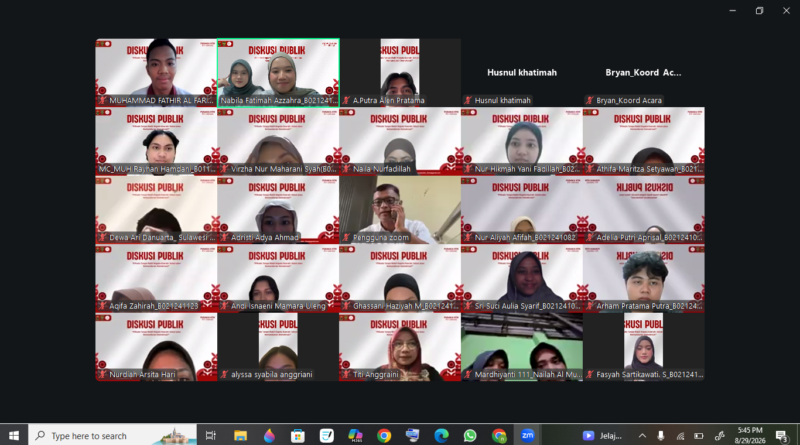800x445 pixels.
Task: Select Nabila Fatimah Azzahra's highlighted video tile
Action: coord(278,72)
